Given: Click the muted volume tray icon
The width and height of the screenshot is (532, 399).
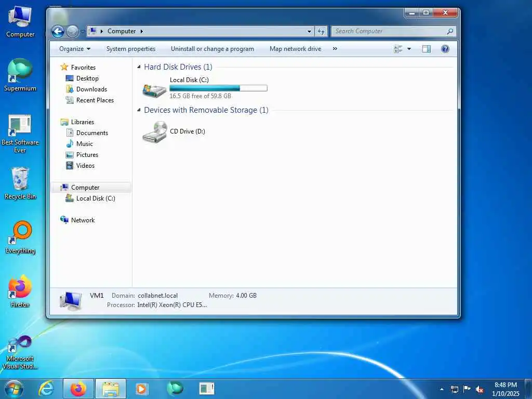Looking at the screenshot, I should point(480,390).
